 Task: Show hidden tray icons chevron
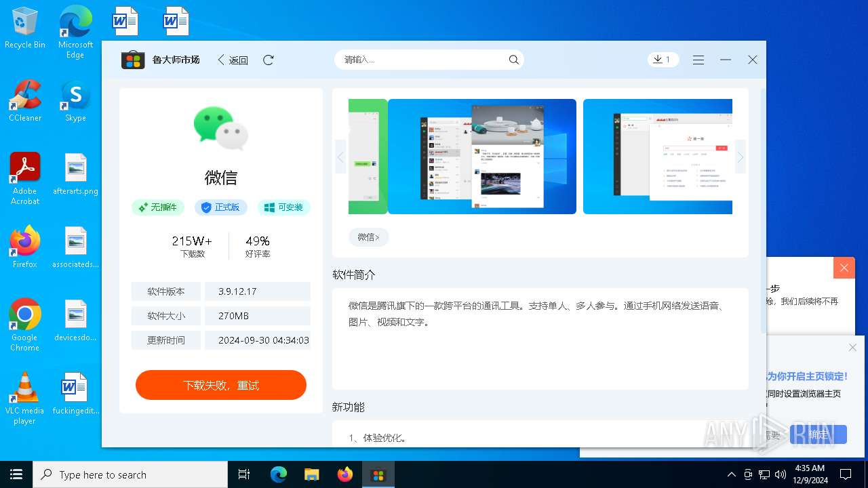[731, 474]
